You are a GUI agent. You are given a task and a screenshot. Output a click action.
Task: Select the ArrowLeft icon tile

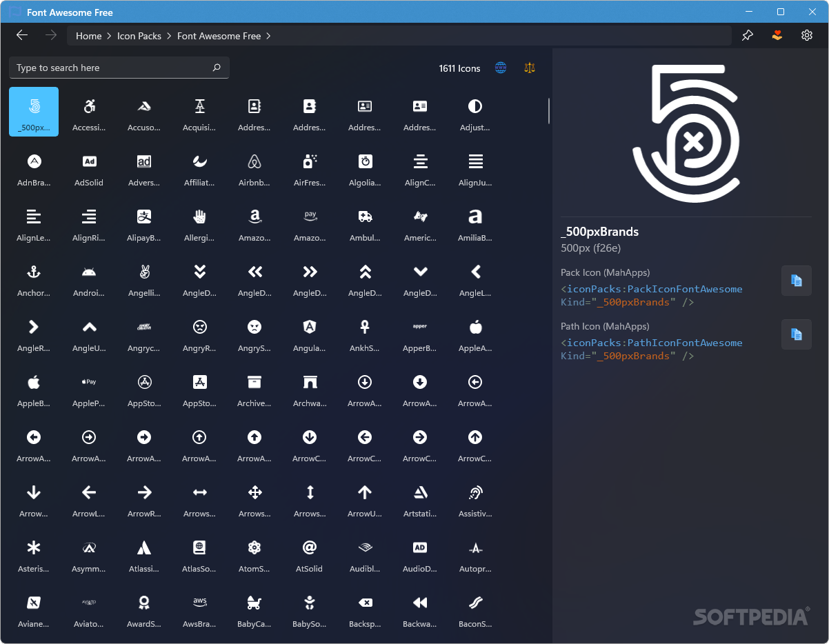click(89, 498)
